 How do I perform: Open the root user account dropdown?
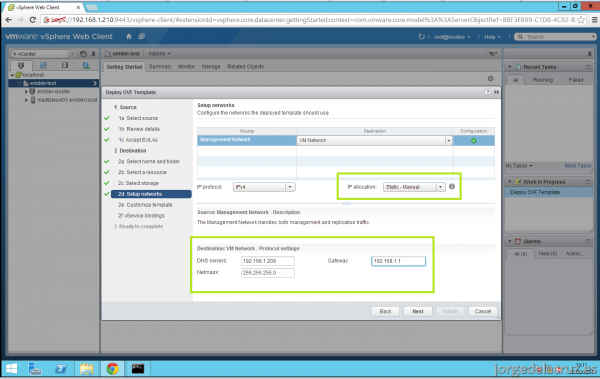click(452, 37)
